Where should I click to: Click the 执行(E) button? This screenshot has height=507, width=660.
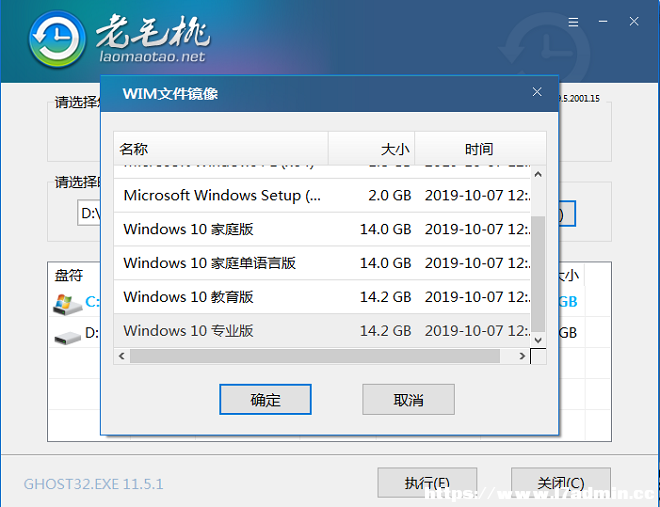(x=427, y=483)
